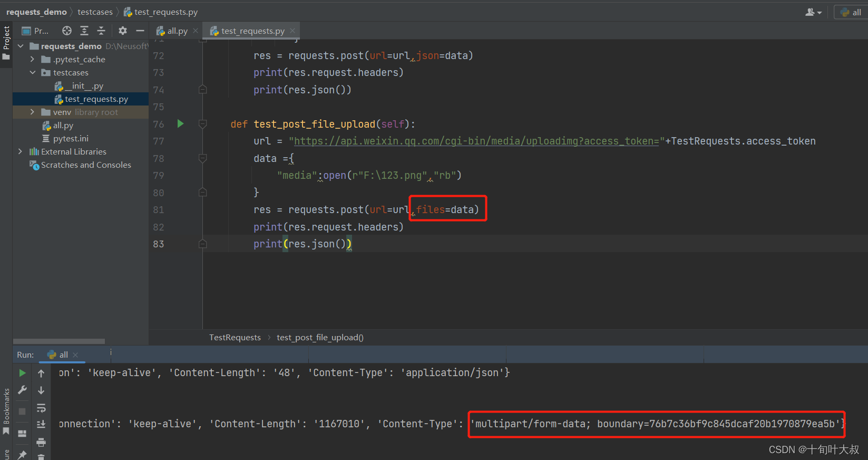Print the Run console output
868x460 pixels.
click(x=41, y=442)
